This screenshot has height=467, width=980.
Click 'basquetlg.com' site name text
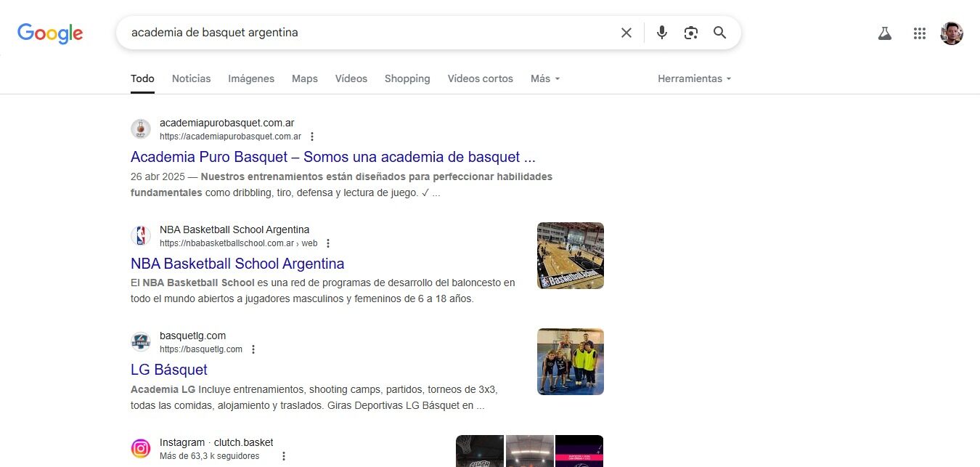click(x=192, y=336)
